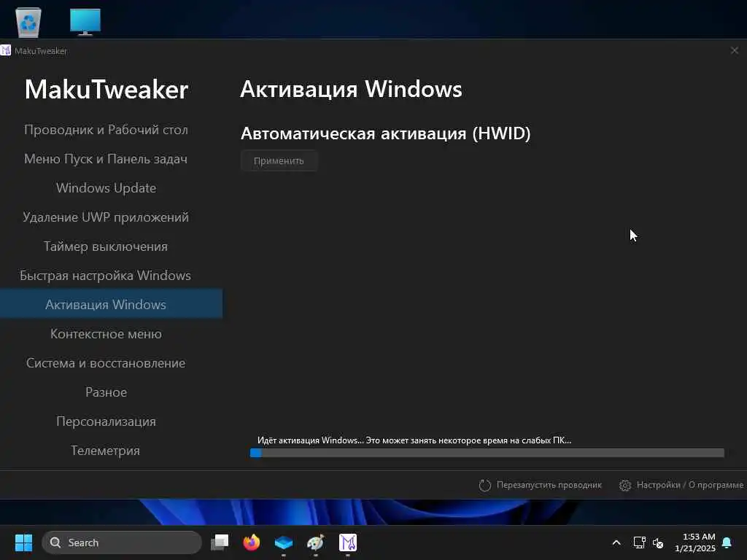
Task: Open Проводник и Рабочий стол section
Action: pos(106,130)
